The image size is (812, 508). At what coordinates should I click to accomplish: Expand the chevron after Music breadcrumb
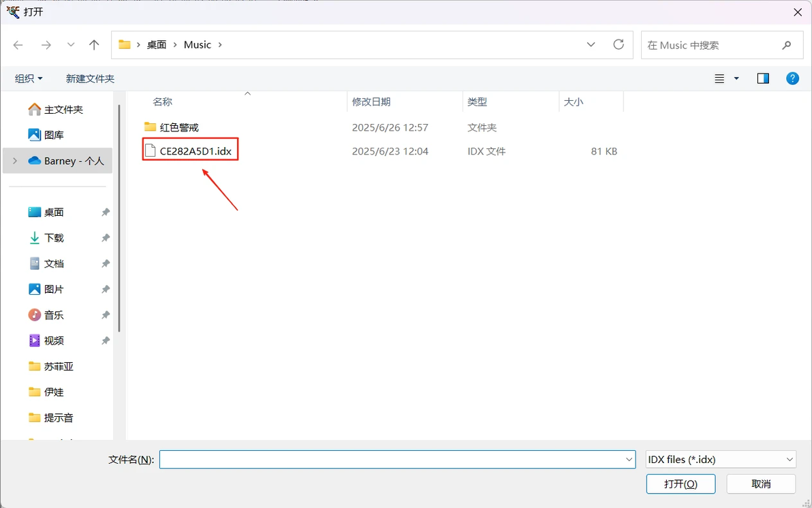pyautogui.click(x=220, y=44)
